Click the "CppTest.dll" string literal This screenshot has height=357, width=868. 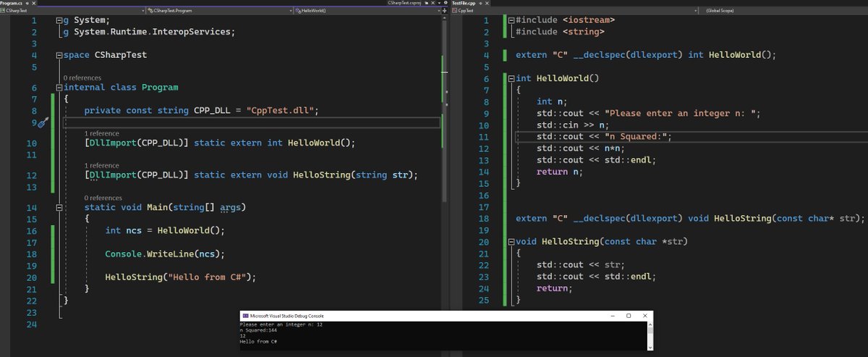280,111
